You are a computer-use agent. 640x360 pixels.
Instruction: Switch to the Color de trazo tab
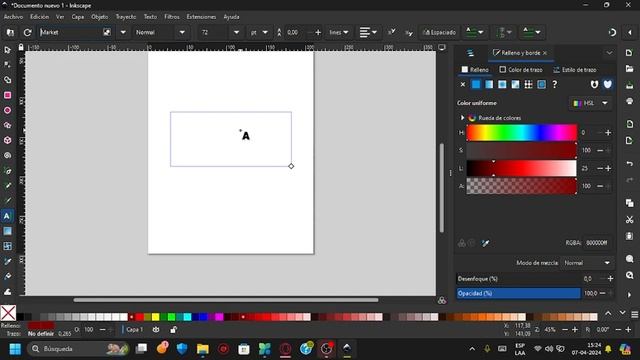tap(521, 70)
